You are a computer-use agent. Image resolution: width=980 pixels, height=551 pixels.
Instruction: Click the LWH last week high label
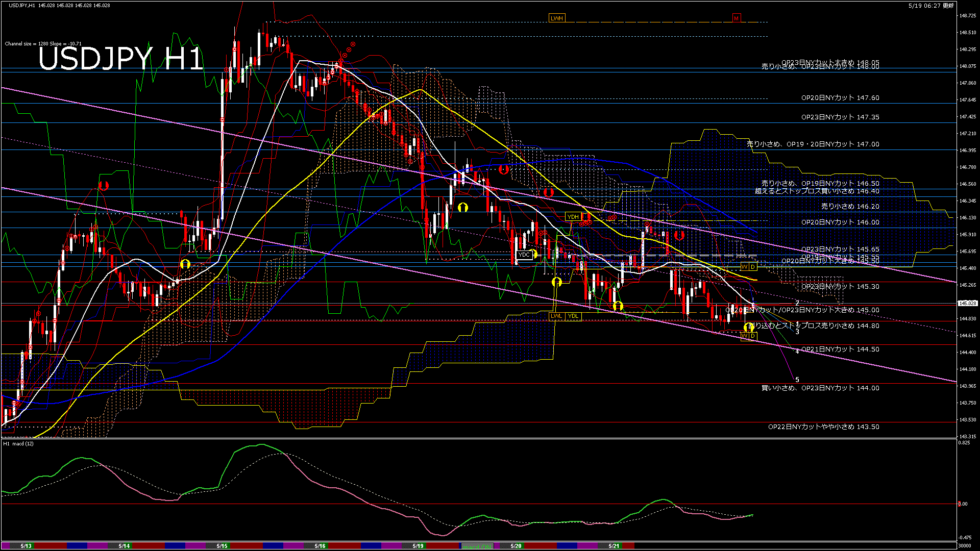(557, 18)
